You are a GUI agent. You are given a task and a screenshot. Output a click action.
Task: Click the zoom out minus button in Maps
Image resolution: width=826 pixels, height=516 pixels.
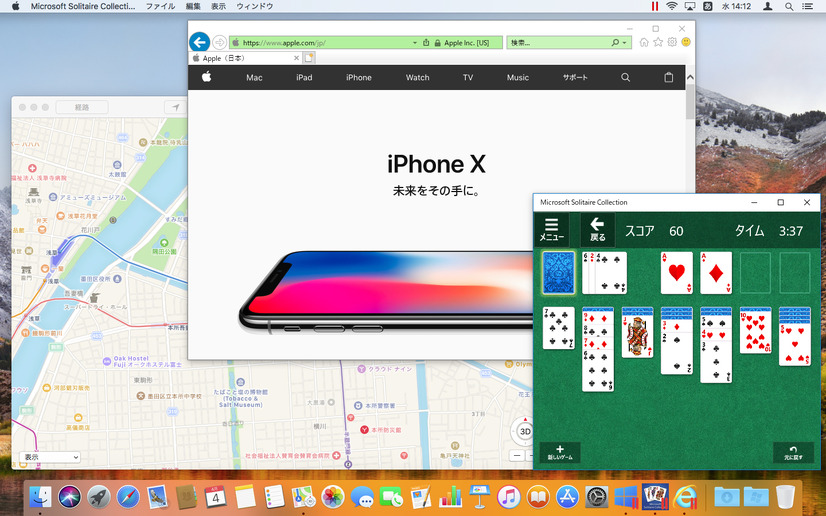point(517,456)
